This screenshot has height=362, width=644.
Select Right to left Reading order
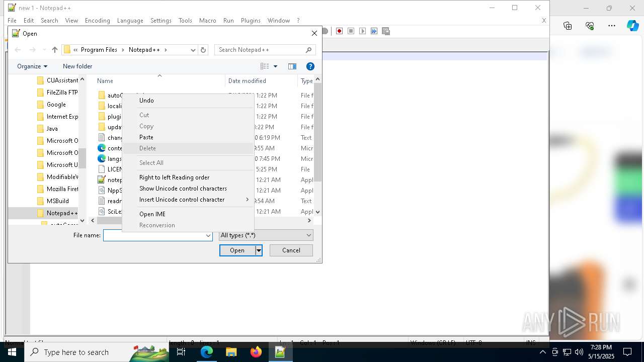pyautogui.click(x=188, y=177)
